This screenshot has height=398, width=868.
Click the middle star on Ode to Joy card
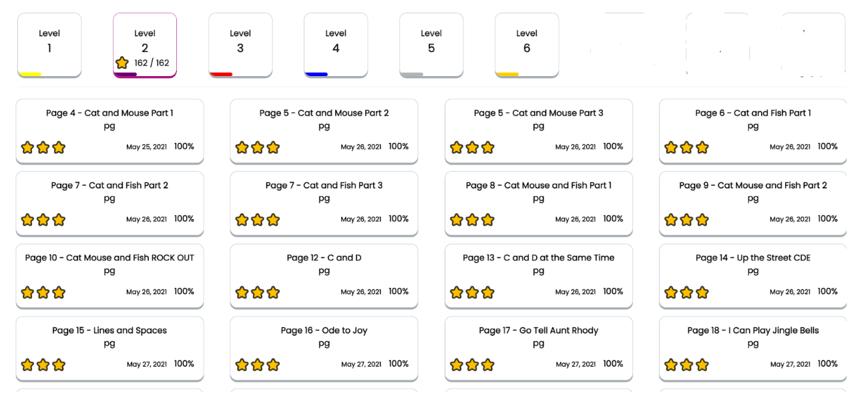pos(258,365)
